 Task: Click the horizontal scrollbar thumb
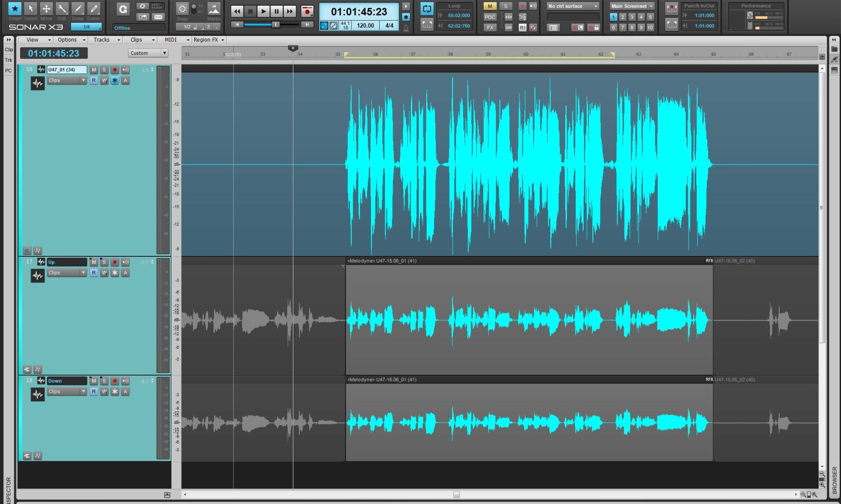(456, 495)
